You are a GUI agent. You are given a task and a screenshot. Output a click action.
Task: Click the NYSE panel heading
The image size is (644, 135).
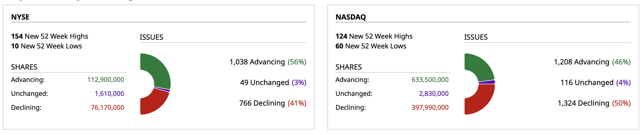[x=20, y=17]
